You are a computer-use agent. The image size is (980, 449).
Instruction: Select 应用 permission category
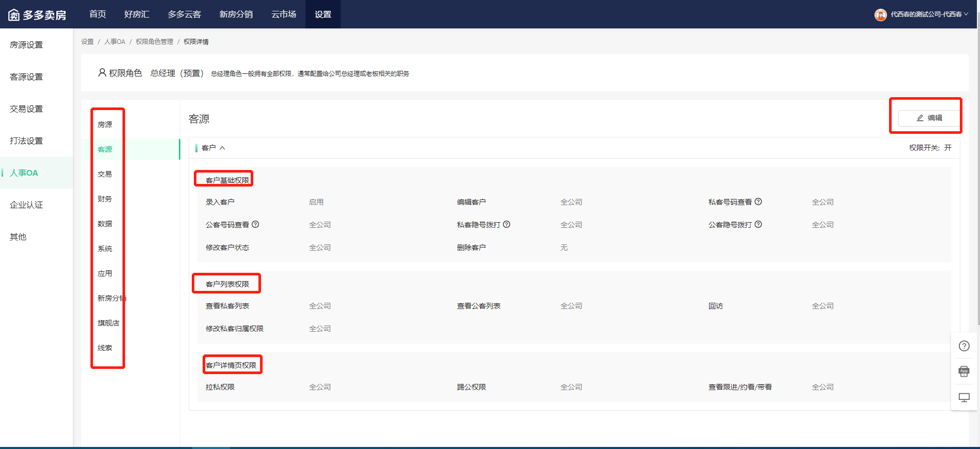pos(105,273)
